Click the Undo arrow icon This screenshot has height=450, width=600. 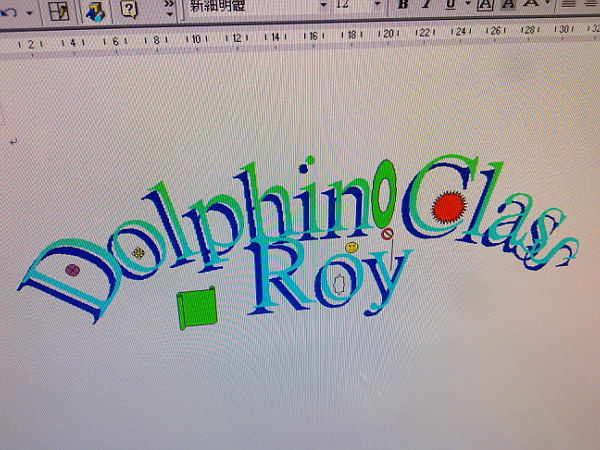8,11
